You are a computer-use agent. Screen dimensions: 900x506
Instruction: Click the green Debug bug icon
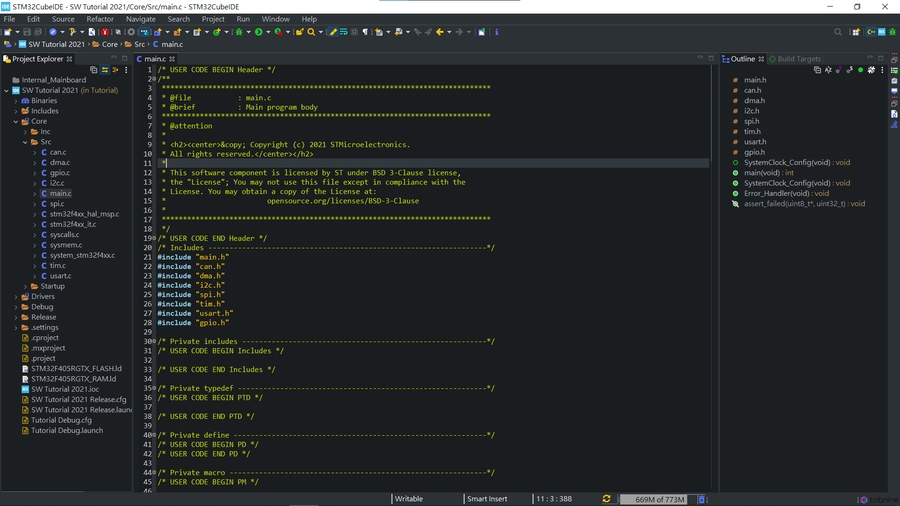[x=239, y=32]
